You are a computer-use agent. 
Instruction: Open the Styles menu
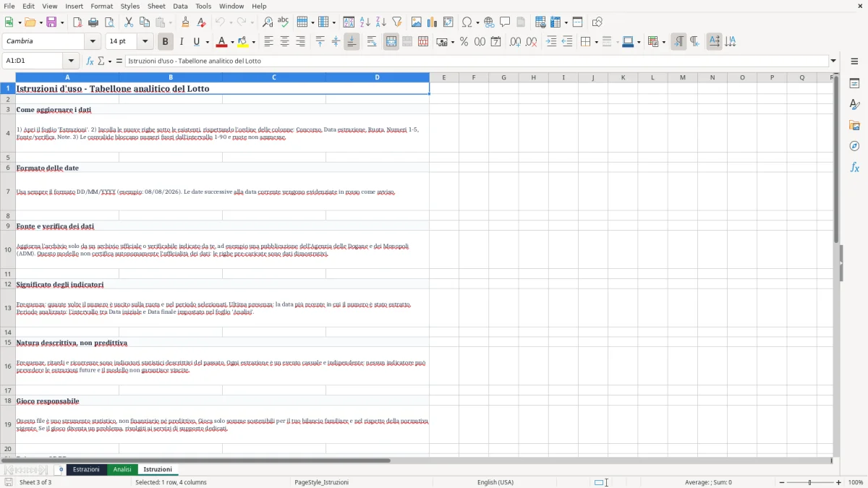[130, 6]
